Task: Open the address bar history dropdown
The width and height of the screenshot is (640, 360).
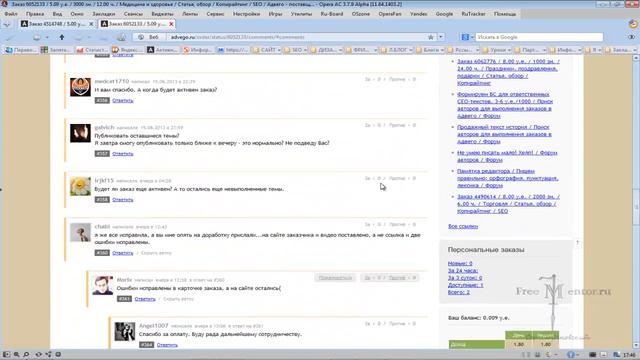Action: click(x=441, y=37)
